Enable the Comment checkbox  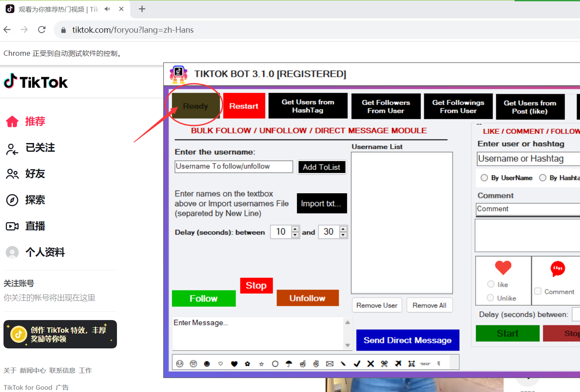pyautogui.click(x=538, y=291)
